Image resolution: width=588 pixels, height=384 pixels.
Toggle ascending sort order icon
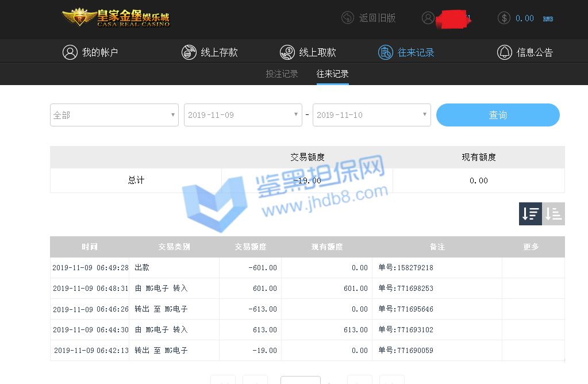[x=554, y=214]
